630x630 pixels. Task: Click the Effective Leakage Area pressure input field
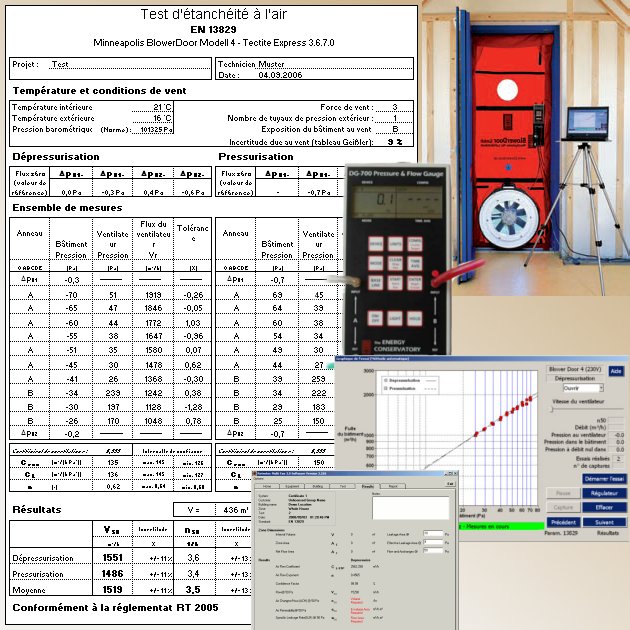[433, 542]
